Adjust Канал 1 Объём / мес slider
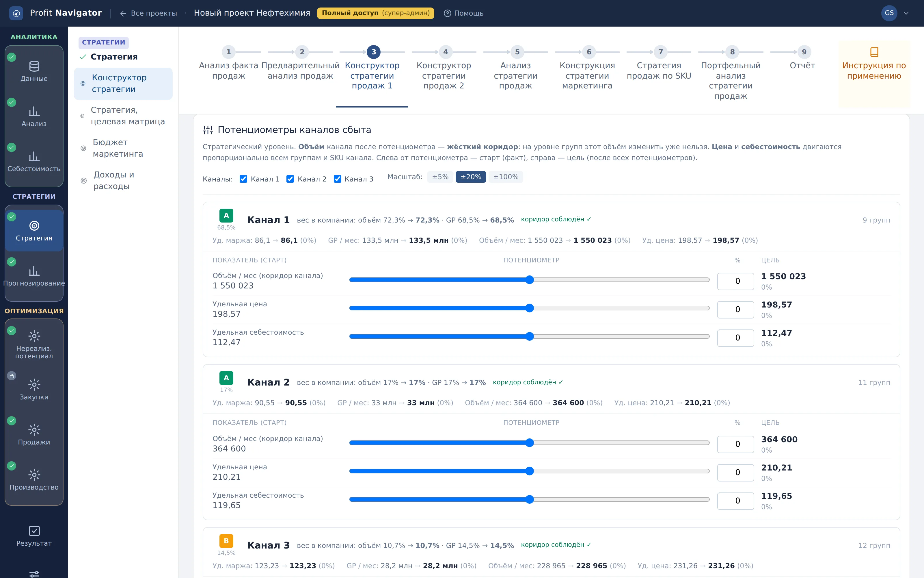The height and width of the screenshot is (578, 924). point(529,280)
